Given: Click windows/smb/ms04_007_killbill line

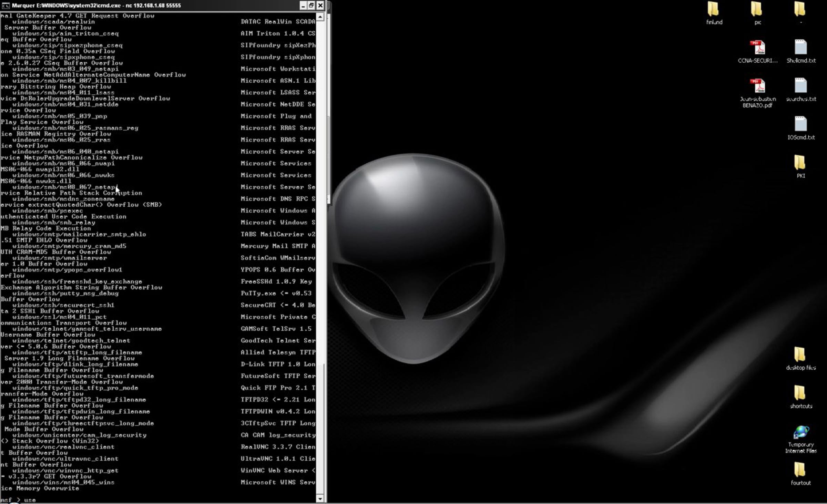Looking at the screenshot, I should coord(69,81).
